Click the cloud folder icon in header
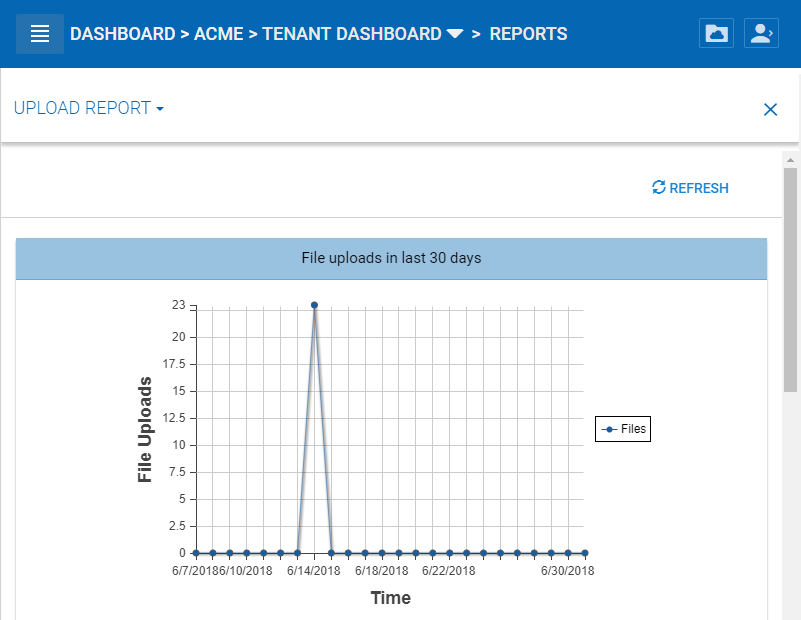801x620 pixels. click(716, 34)
